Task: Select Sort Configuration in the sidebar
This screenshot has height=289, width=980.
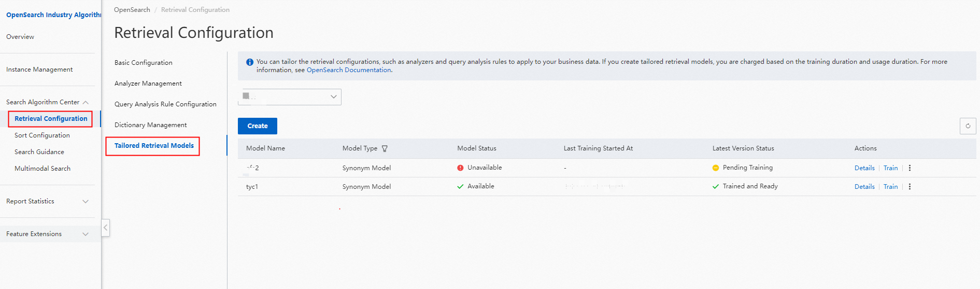Action: pos(42,135)
